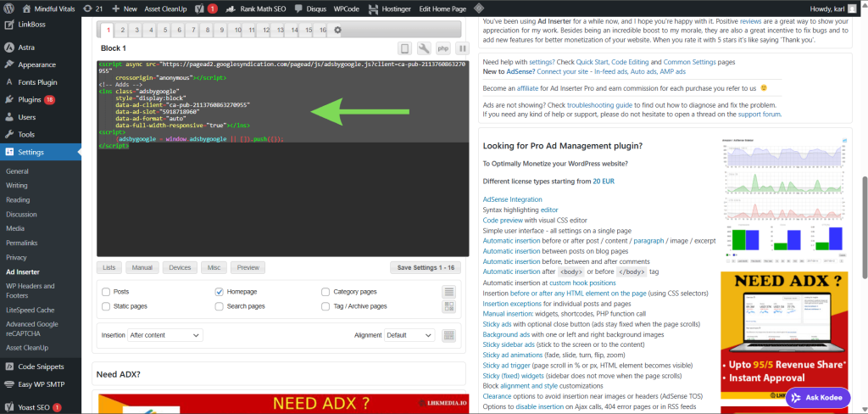Screen dimensions: 868x414
Task: Open the Insertion dropdown After content
Action: [x=165, y=335]
